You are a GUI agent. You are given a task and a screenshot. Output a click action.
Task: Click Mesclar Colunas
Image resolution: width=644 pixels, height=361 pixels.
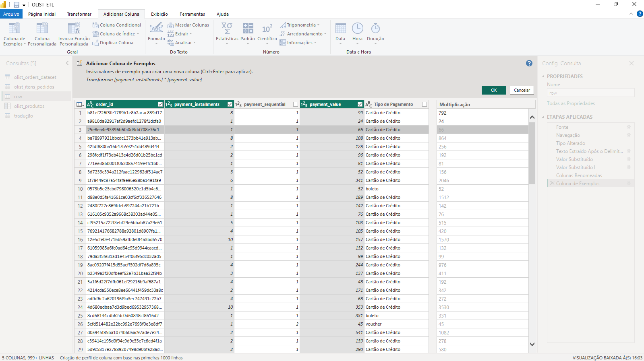pyautogui.click(x=188, y=25)
